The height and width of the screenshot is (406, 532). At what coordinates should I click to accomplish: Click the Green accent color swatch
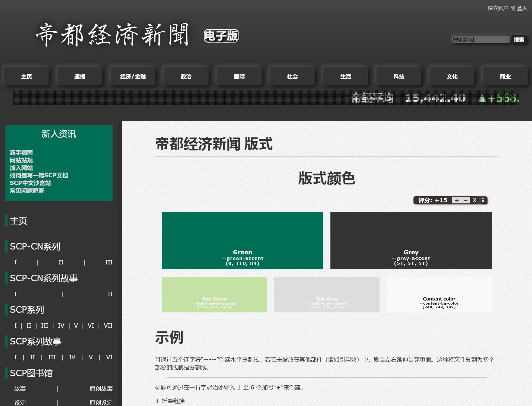(243, 241)
